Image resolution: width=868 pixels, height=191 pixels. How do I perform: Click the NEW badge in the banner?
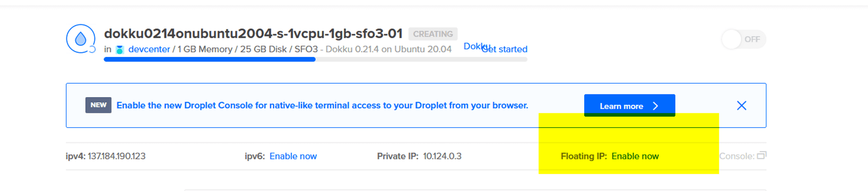[x=98, y=105]
